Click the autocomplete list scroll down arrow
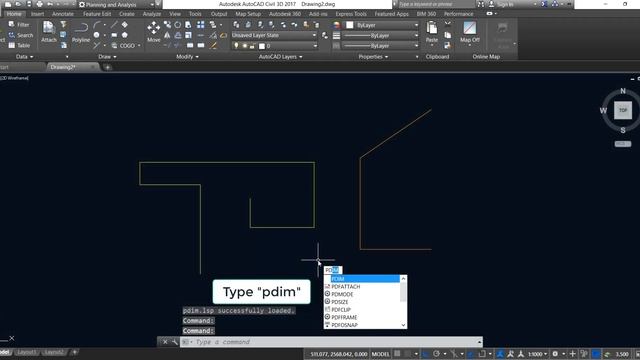 [403, 325]
